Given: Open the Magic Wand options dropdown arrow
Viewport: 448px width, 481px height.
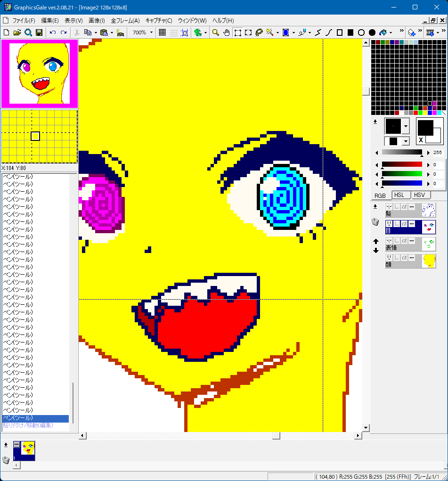Looking at the screenshot, I should click(277, 33).
